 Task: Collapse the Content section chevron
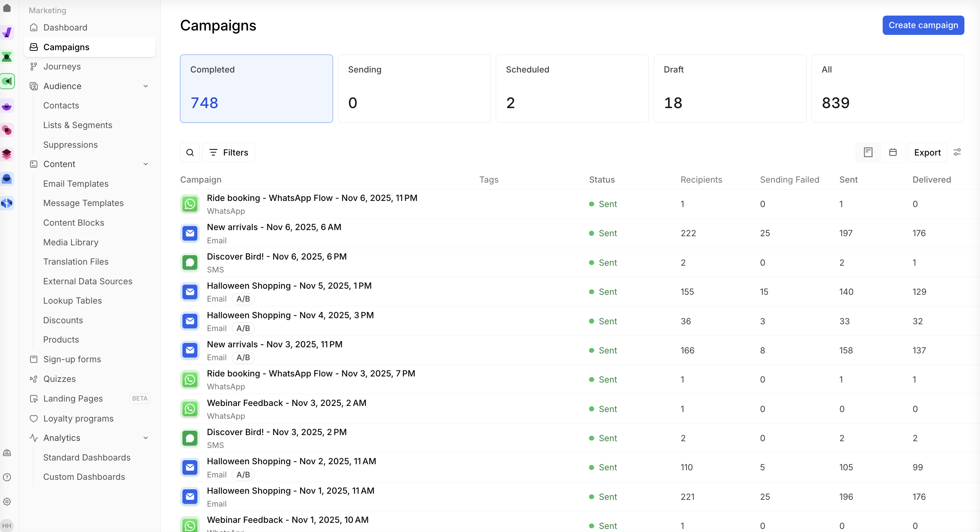click(x=146, y=164)
